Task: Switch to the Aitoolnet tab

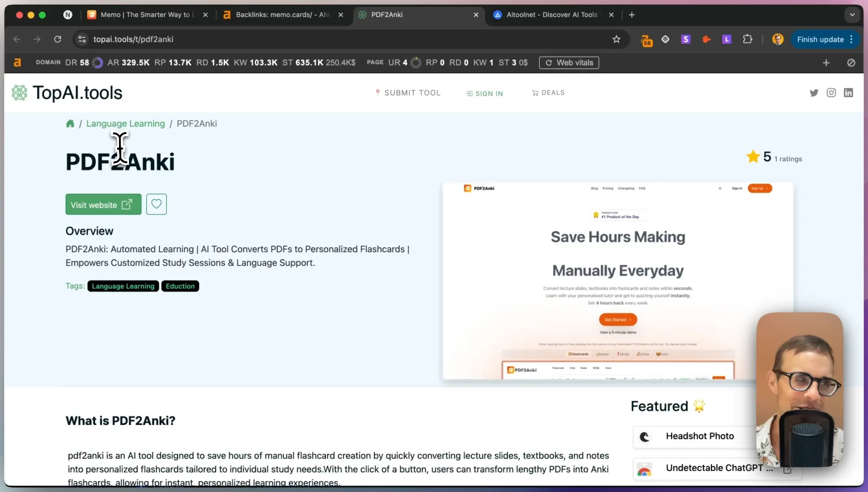Action: (554, 15)
